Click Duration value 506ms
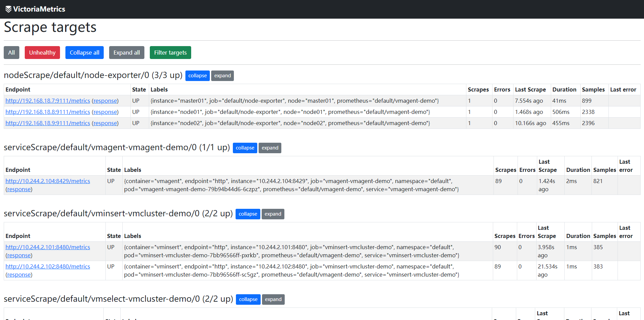The width and height of the screenshot is (644, 320). point(561,112)
